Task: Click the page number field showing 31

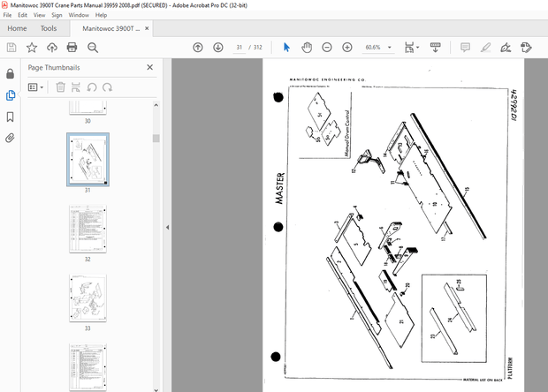Action: [x=239, y=48]
